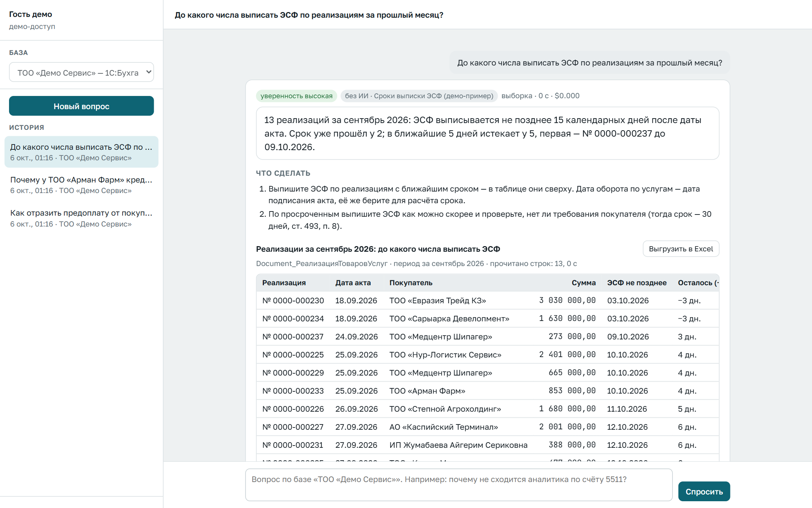812x508 pixels.
Task: Click the Дата акта column header
Action: [x=353, y=283]
